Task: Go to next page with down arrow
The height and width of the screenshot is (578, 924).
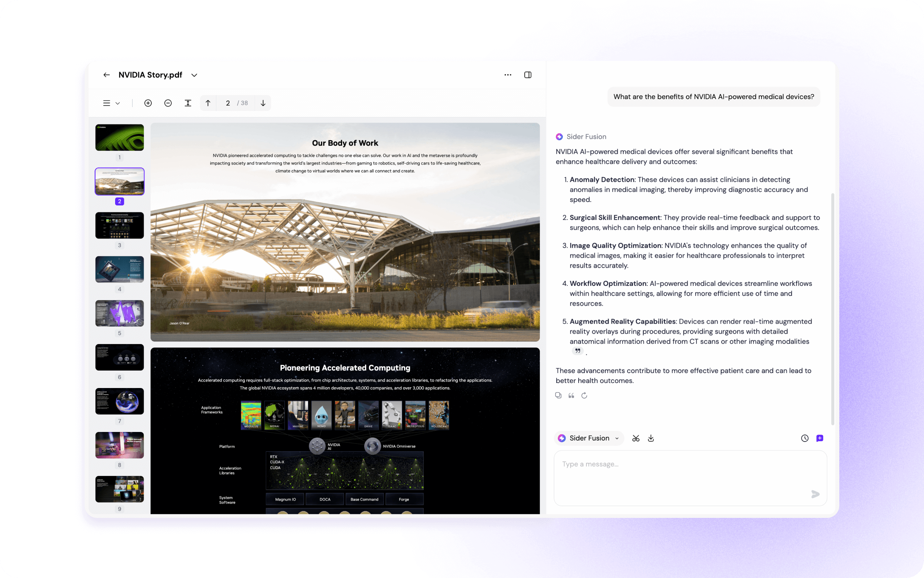Action: pos(263,103)
